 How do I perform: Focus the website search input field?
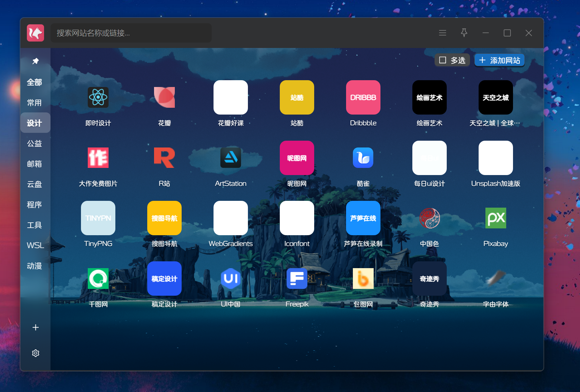click(x=131, y=33)
